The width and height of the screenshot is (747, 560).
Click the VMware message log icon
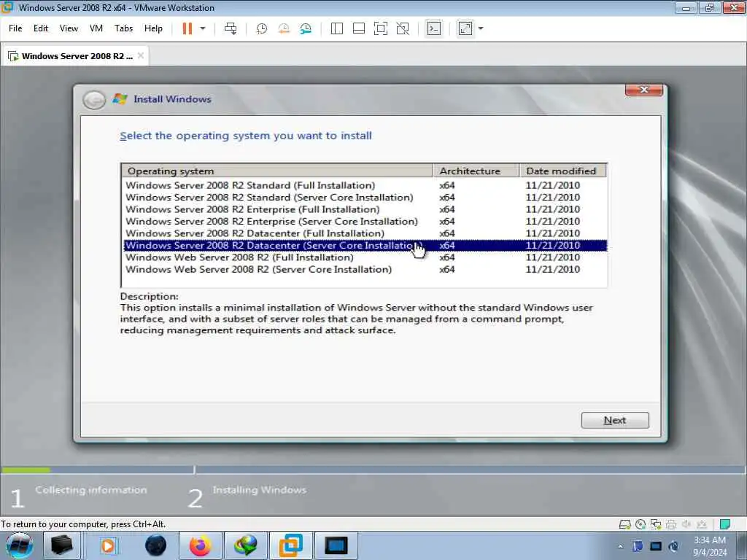[x=725, y=525]
